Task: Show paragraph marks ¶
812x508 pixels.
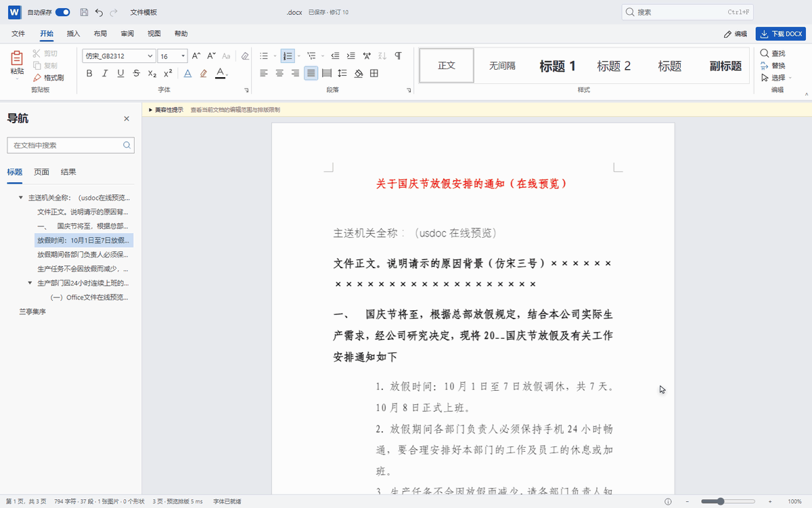Action: point(398,56)
